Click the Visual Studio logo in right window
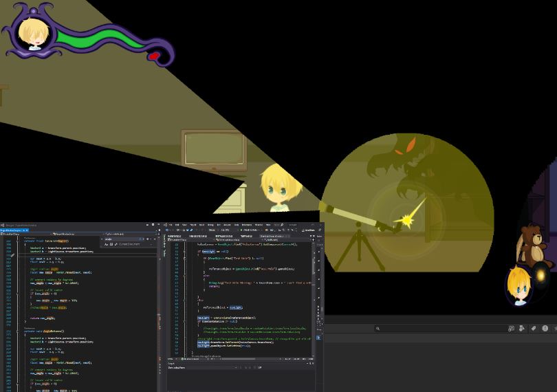Image resolution: width=557 pixels, height=392 pixels. click(x=165, y=225)
